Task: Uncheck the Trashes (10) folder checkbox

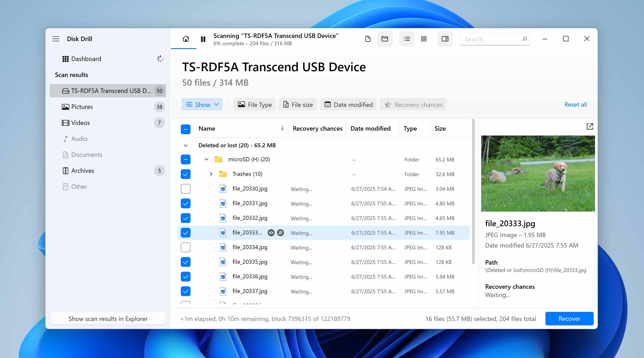Action: tap(185, 174)
